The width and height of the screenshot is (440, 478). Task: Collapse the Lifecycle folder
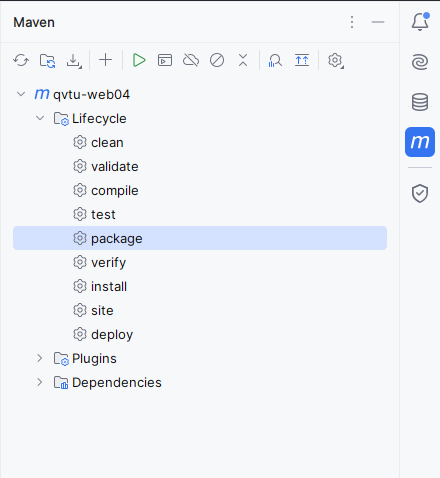(40, 118)
